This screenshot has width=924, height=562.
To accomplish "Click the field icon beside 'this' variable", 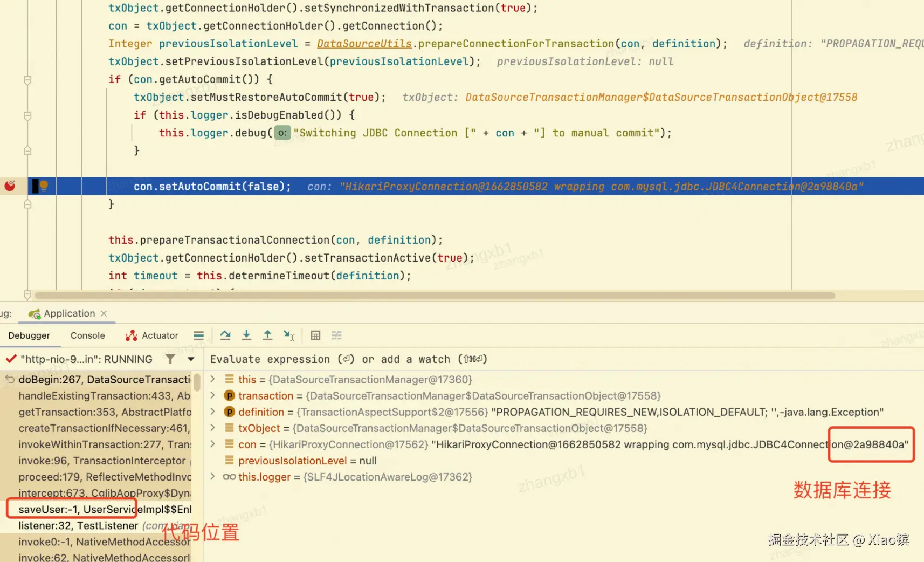I will point(230,379).
